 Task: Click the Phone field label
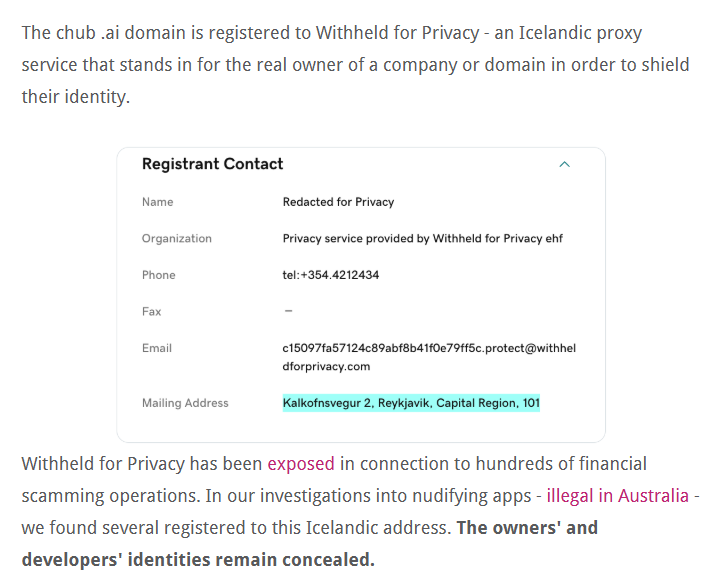click(x=159, y=275)
